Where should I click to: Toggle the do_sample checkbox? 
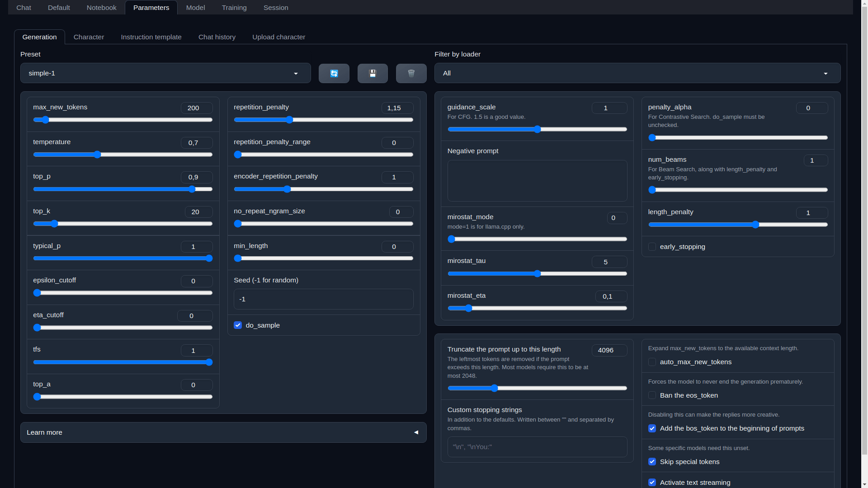click(238, 325)
